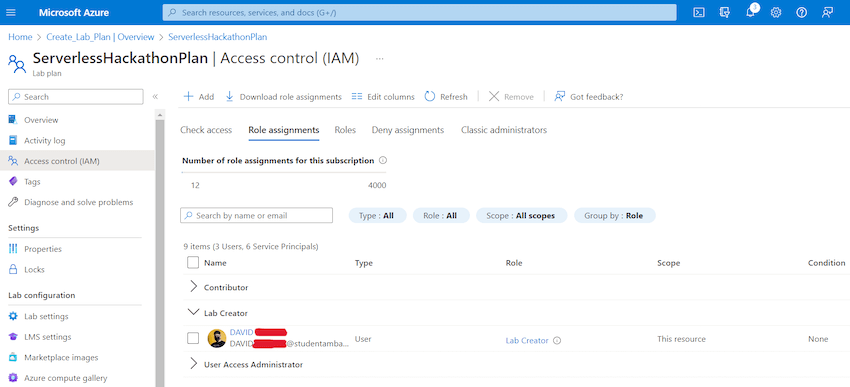Open Directories and subscriptions filter icon

[725, 12]
